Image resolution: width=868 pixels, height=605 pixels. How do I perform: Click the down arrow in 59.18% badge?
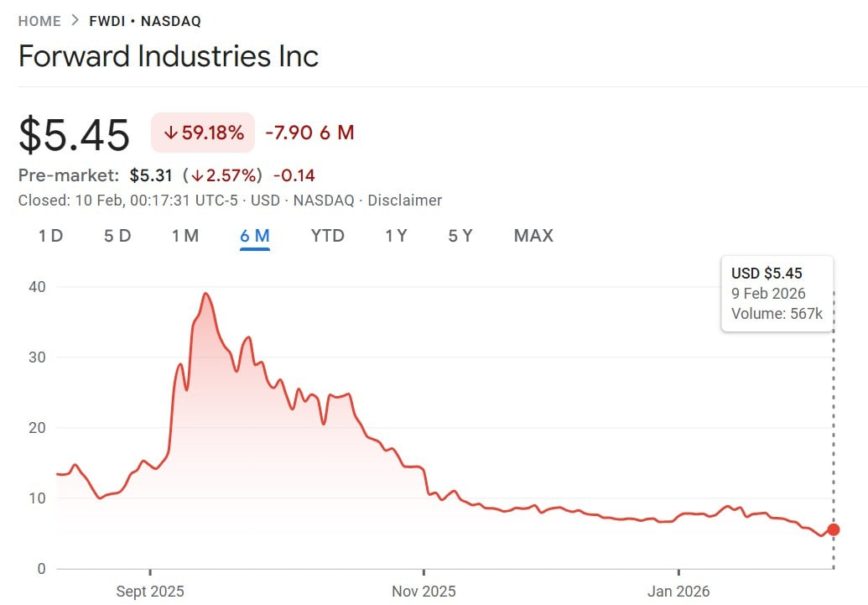170,133
